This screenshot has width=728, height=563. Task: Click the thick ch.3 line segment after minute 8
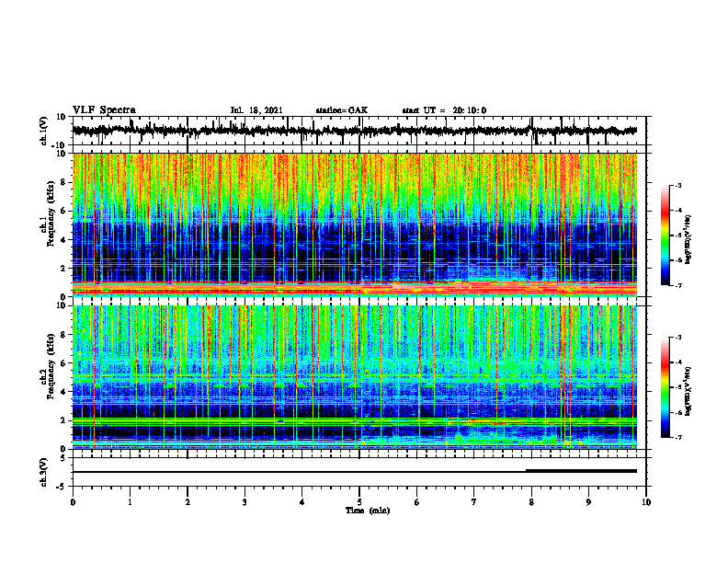point(581,471)
